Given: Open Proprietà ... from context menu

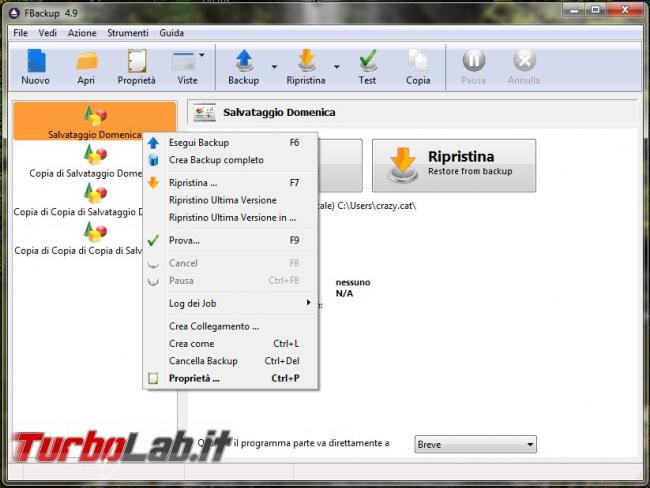Looking at the screenshot, I should pos(230,379).
